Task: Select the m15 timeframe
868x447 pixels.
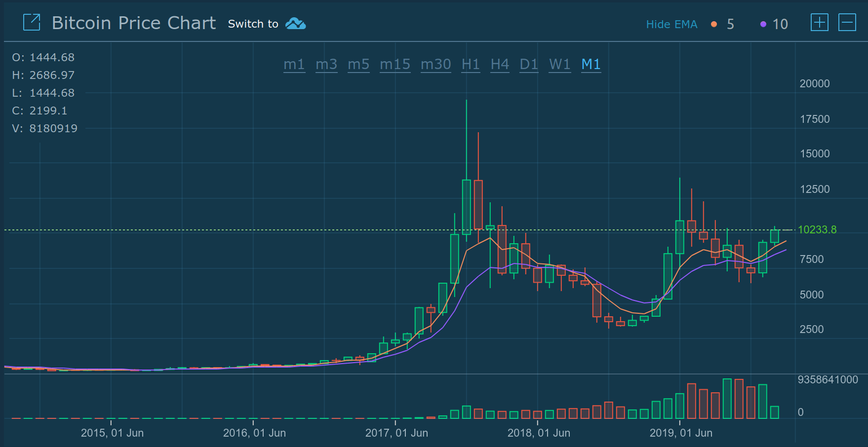Action: tap(395, 64)
